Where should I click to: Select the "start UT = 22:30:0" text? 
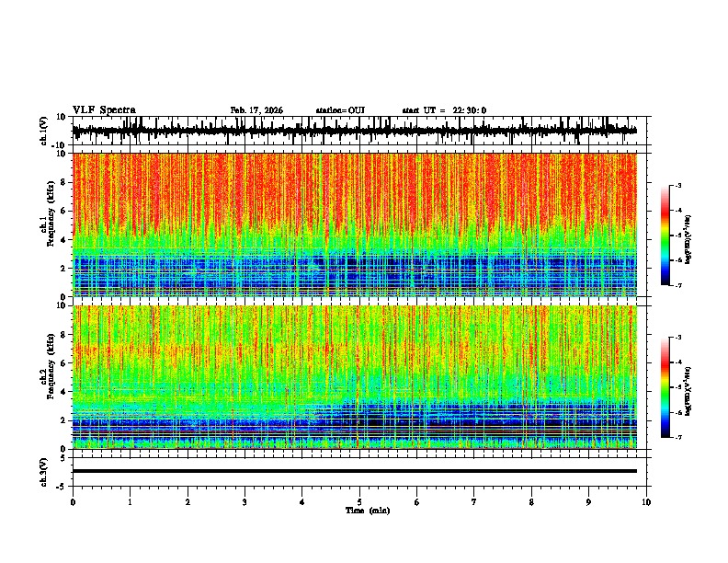[444, 110]
